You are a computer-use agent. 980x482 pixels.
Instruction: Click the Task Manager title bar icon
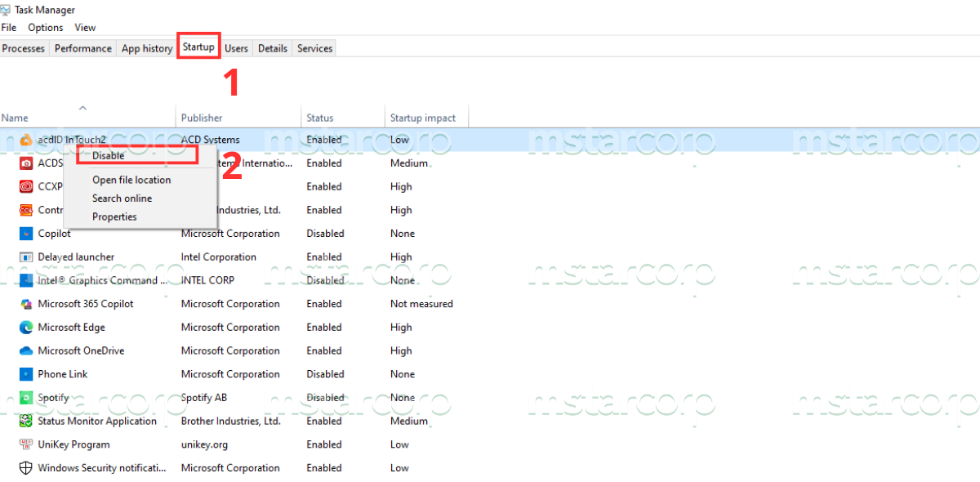coord(7,10)
